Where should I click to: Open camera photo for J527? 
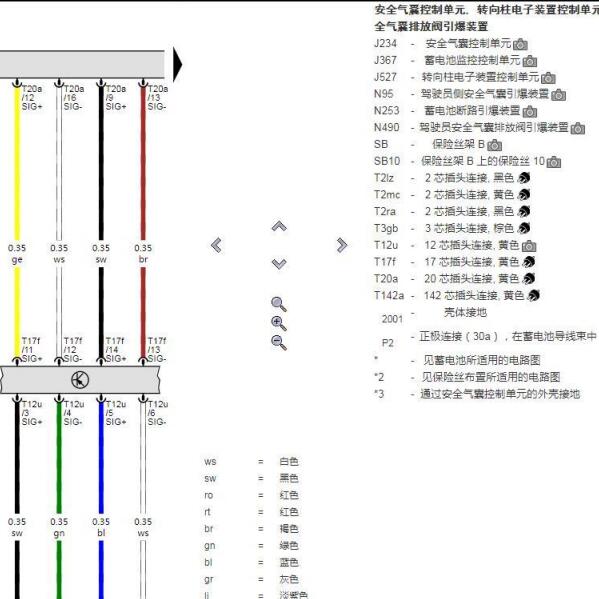(x=548, y=78)
